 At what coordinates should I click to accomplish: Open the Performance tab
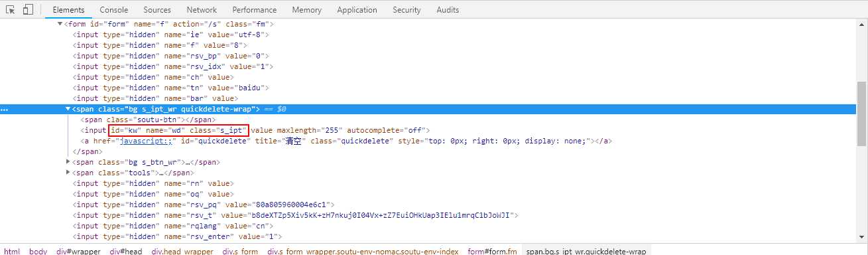click(255, 10)
